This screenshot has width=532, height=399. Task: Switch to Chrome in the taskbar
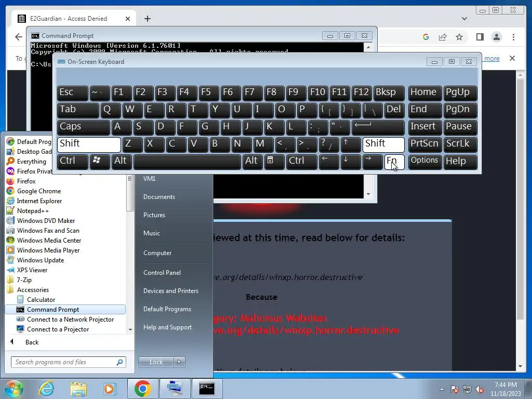tap(143, 389)
